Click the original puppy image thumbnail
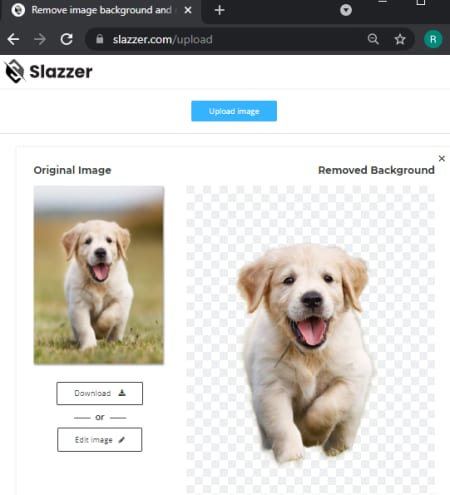This screenshot has height=495, width=450. 99,275
